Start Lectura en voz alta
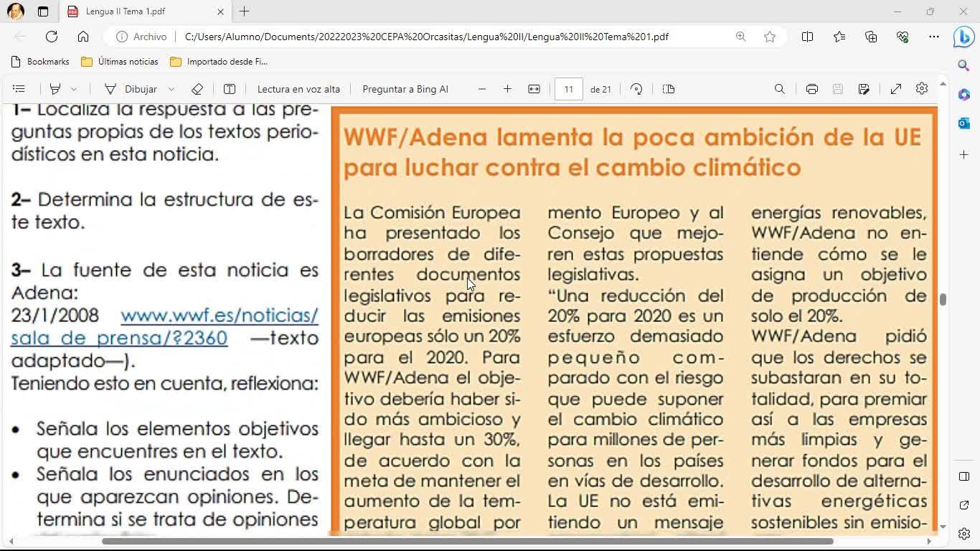The height and width of the screenshot is (551, 980). click(x=298, y=89)
